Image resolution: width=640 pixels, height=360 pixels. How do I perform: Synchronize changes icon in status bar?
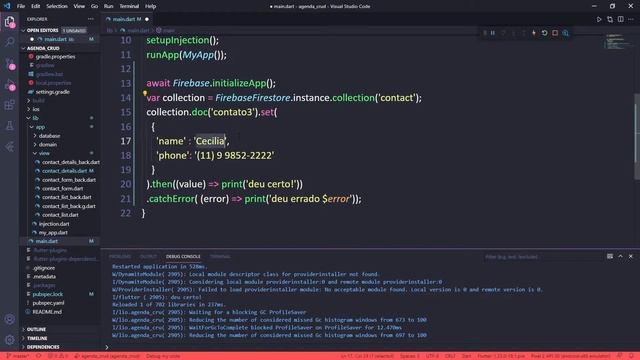point(38,356)
